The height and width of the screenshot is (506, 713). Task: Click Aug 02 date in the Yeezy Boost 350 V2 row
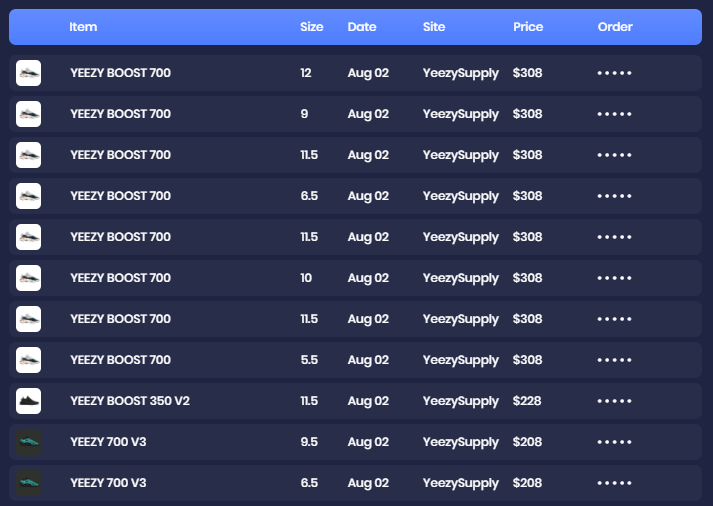[x=368, y=401]
